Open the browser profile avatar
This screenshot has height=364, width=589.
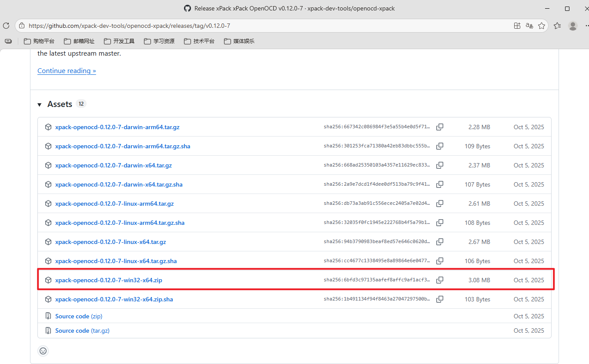coord(573,26)
